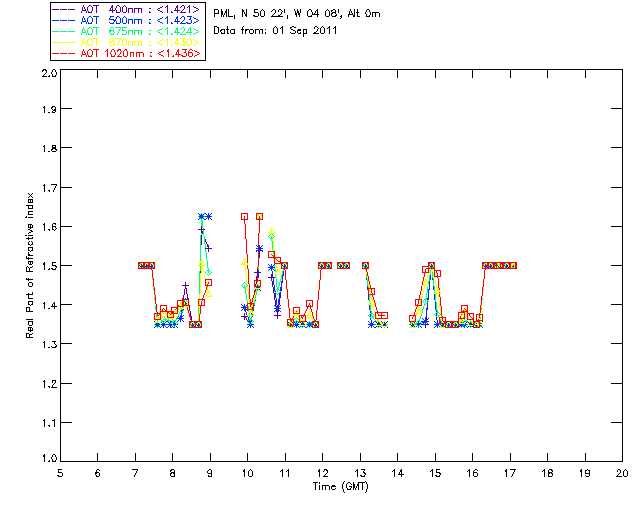Click the AOT 500nm legend entry
The width and height of the screenshot is (640, 512).
[x=127, y=20]
